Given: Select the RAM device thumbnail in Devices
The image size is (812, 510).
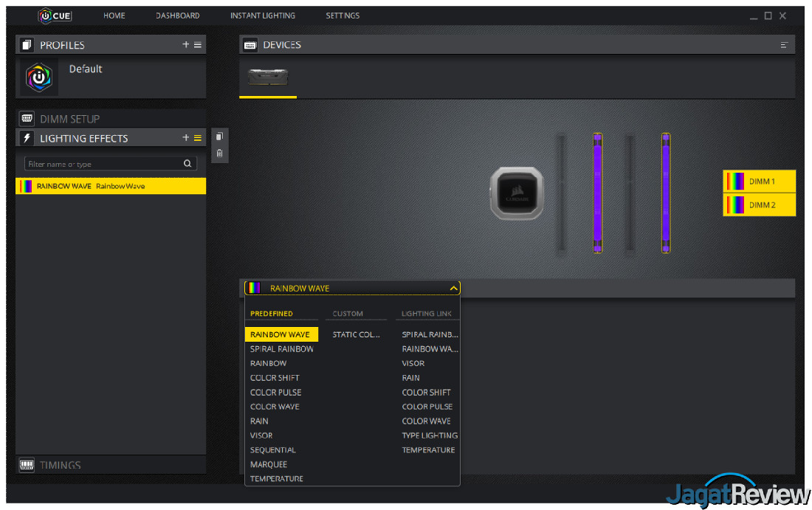Looking at the screenshot, I should point(268,77).
